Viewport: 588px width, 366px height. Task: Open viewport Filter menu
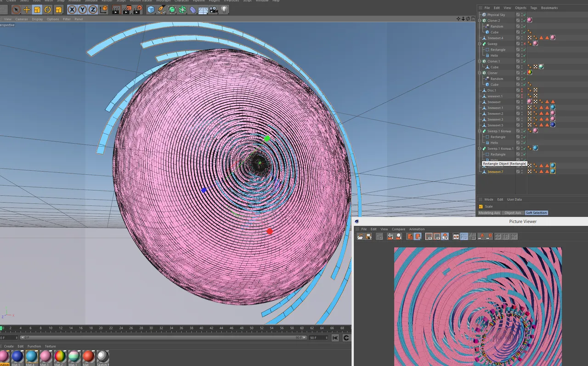[x=67, y=19]
